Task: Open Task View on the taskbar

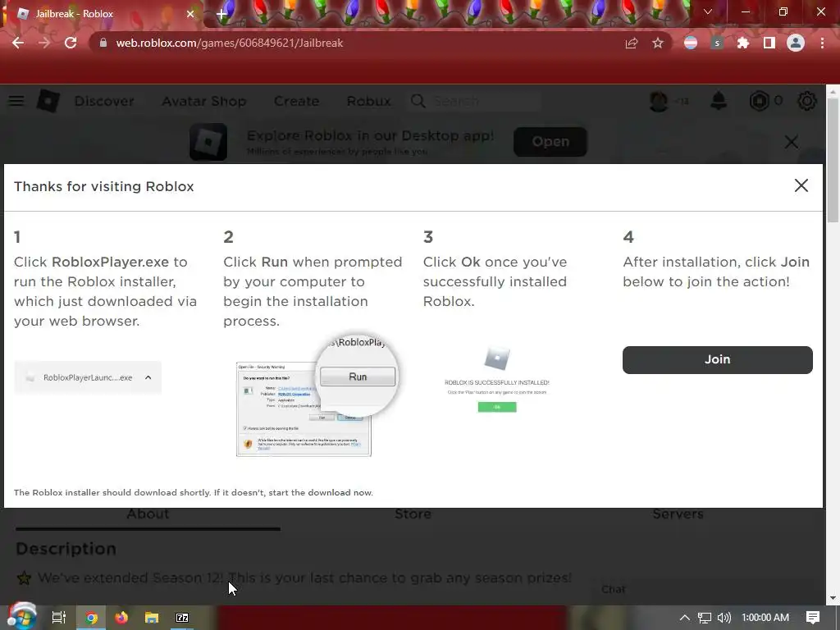Action: pyautogui.click(x=59, y=618)
